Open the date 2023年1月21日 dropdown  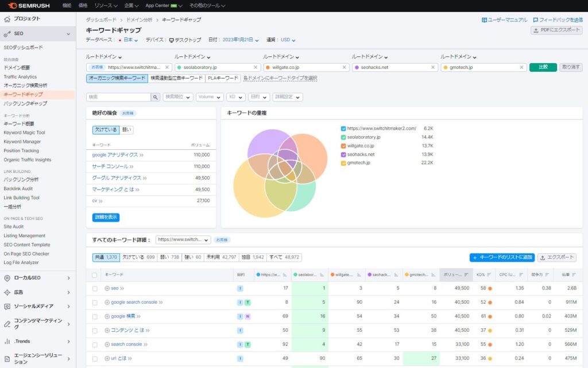coord(241,40)
